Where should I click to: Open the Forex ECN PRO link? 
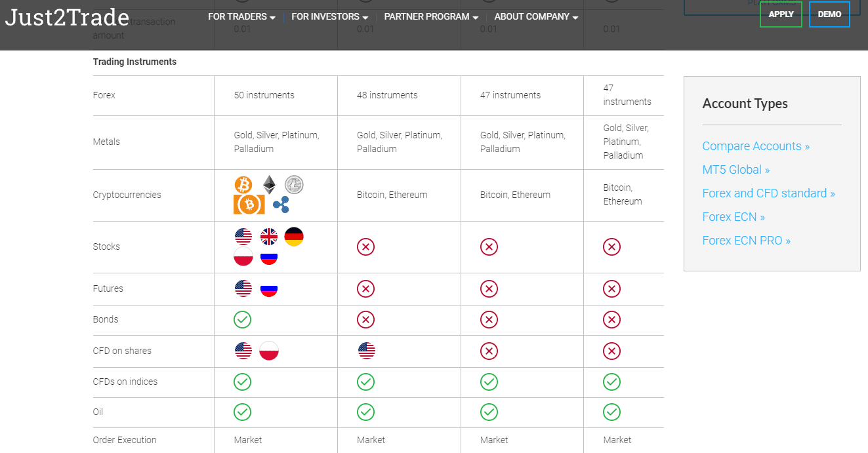[x=746, y=241]
